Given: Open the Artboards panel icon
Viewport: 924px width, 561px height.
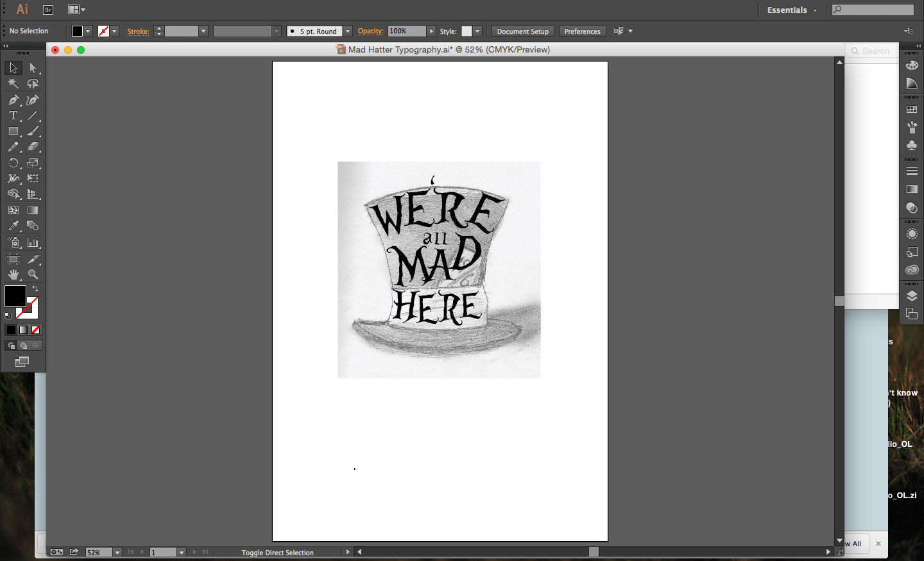Looking at the screenshot, I should coord(912,314).
